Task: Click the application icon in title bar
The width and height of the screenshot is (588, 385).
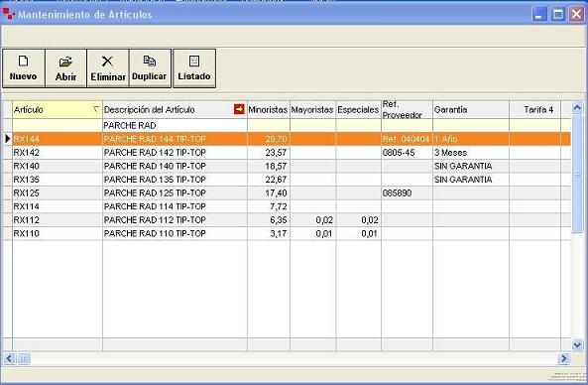Action: click(x=8, y=14)
